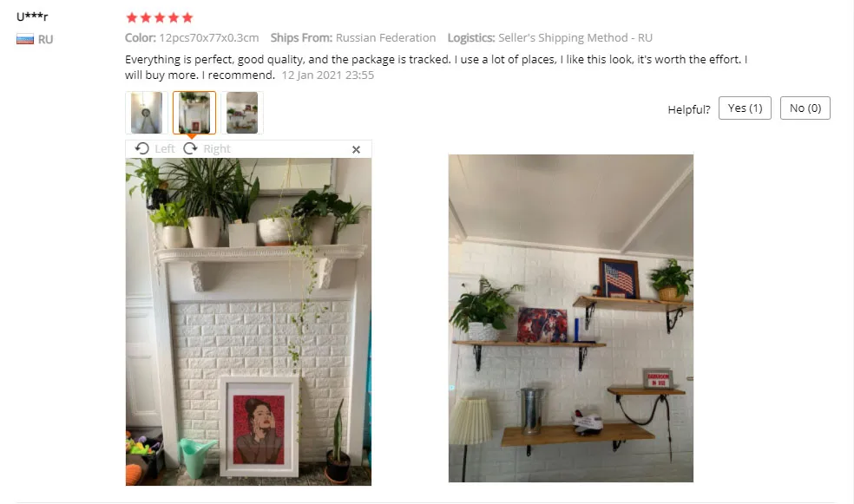Open the third shelves photo thumbnail

click(x=242, y=113)
